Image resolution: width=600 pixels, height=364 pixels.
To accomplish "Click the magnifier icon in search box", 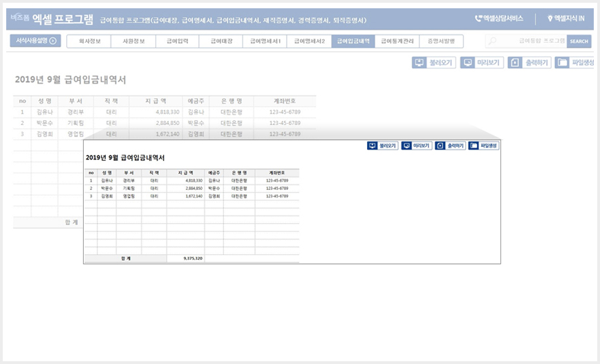I will 492,41.
